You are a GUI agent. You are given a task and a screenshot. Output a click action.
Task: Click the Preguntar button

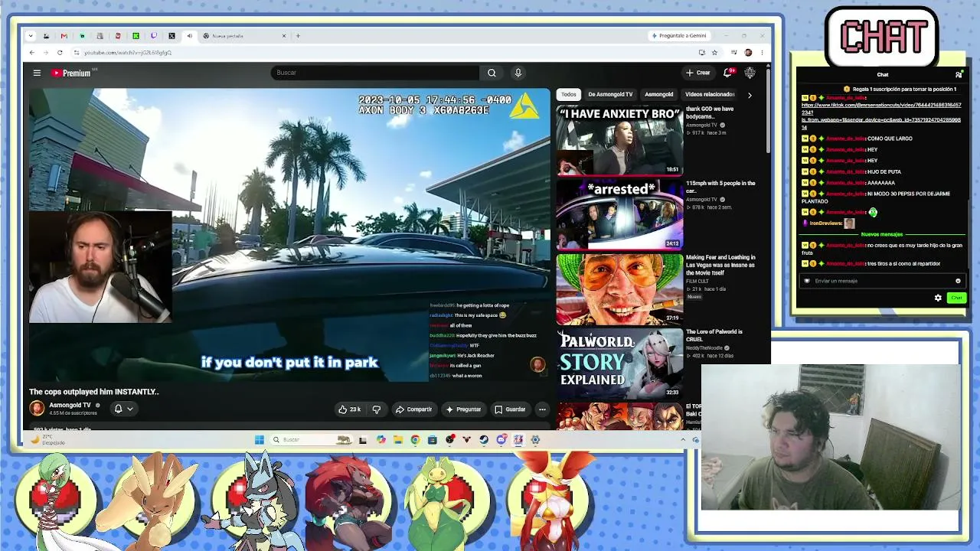coord(464,409)
